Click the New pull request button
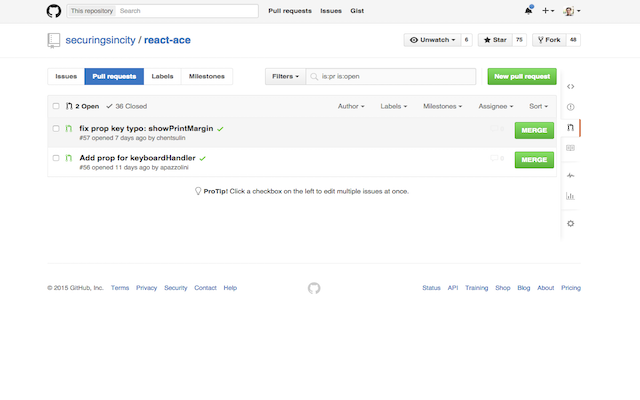 coord(522,76)
